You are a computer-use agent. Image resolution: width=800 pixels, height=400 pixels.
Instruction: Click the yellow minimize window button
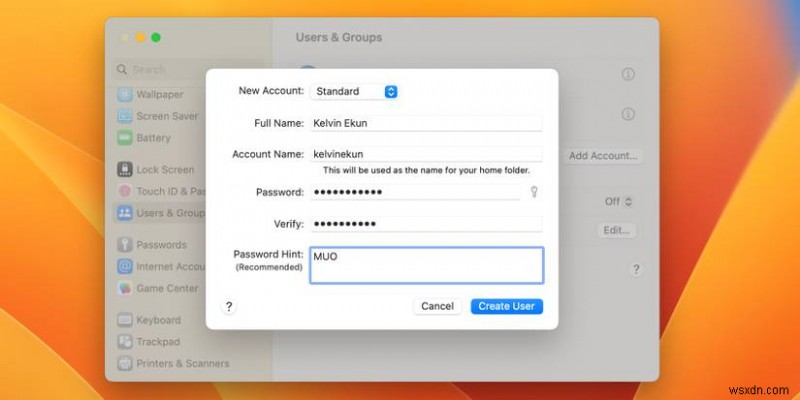[140, 37]
